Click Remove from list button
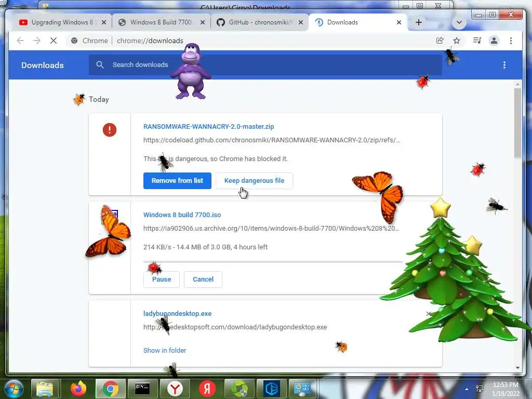 (x=177, y=180)
